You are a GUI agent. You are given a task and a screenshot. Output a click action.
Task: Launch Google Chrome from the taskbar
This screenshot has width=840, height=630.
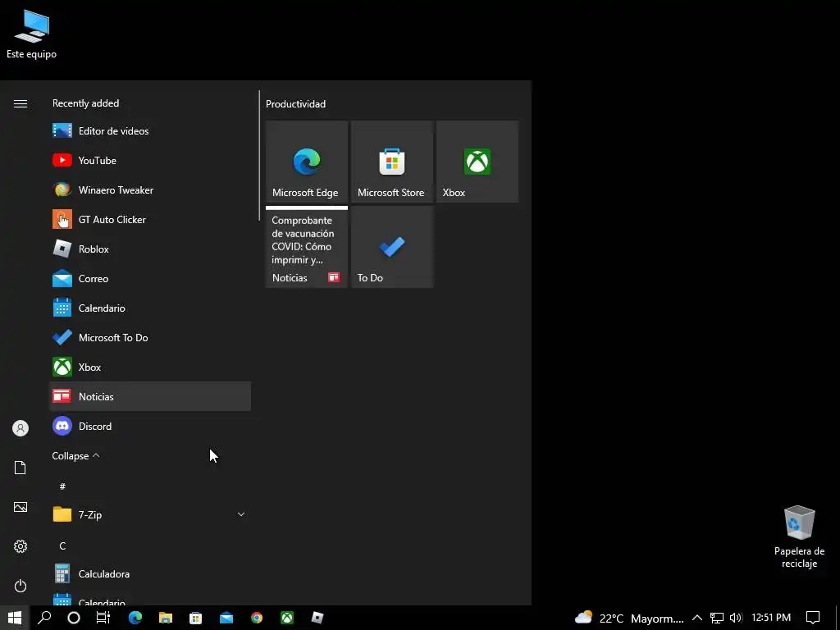[257, 618]
